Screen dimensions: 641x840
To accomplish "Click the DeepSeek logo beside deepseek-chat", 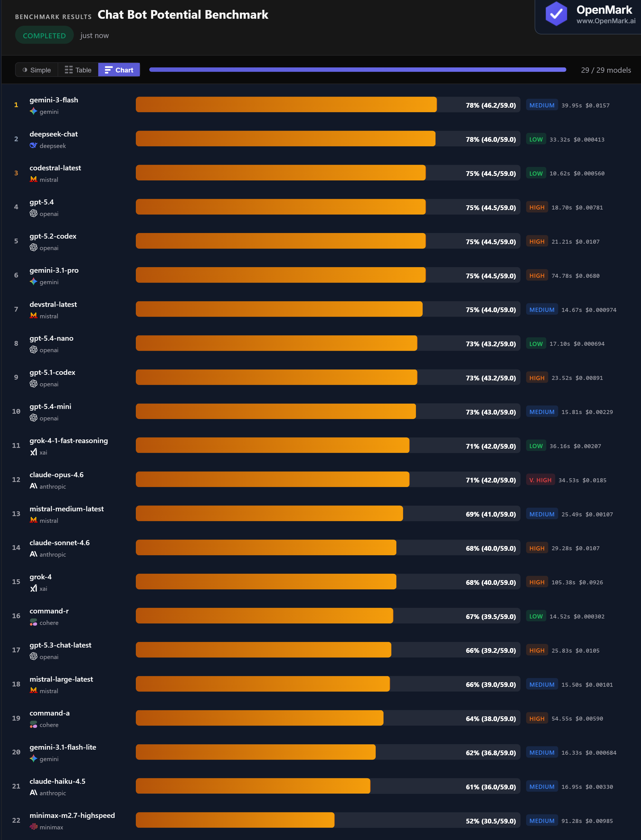I will [33, 145].
